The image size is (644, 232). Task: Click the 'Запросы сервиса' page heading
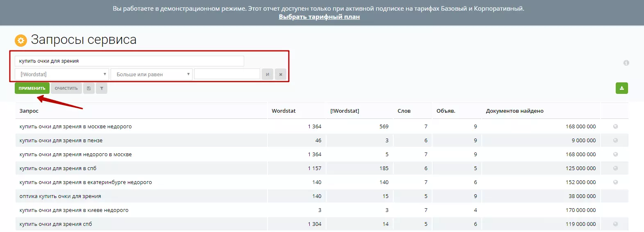84,40
